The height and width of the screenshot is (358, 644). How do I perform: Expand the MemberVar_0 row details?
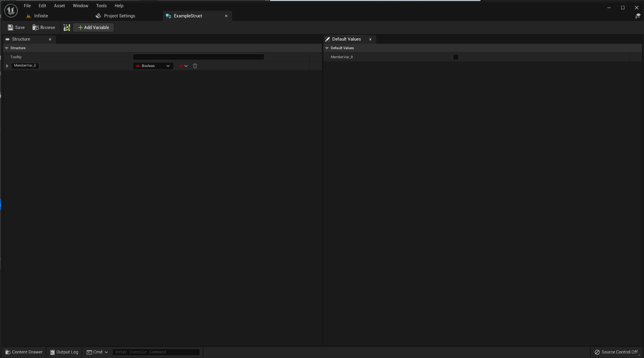(x=7, y=66)
